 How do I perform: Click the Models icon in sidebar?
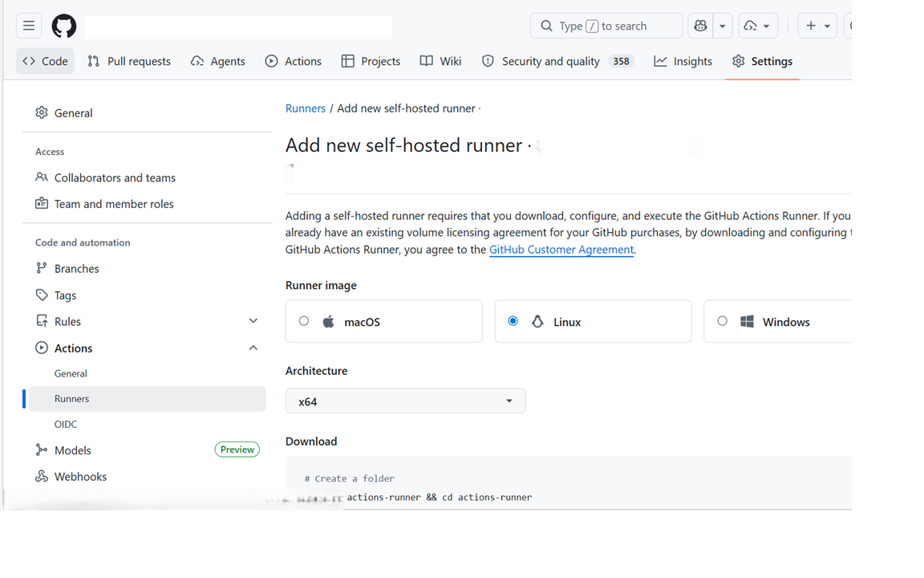tap(41, 450)
